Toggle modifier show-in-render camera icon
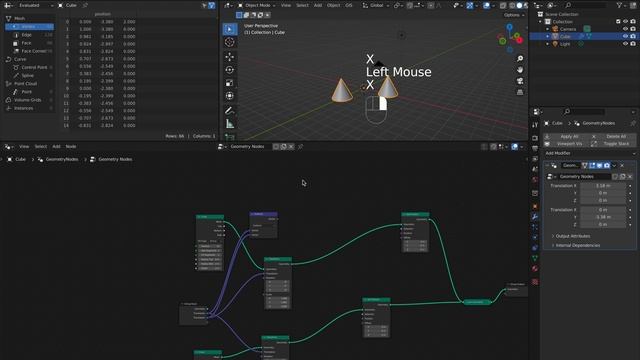The height and width of the screenshot is (360, 640). 607,165
